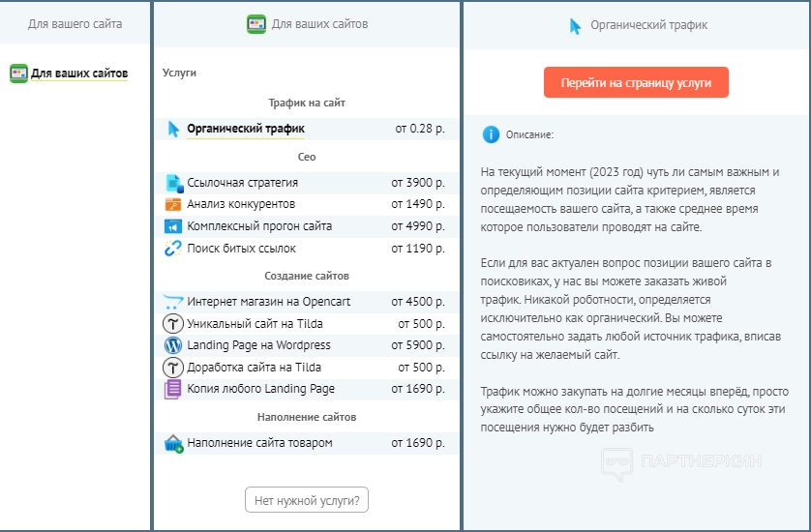Viewport: 811px width, 532px height.
Task: Click the Органический трафик panel header
Action: click(x=638, y=25)
